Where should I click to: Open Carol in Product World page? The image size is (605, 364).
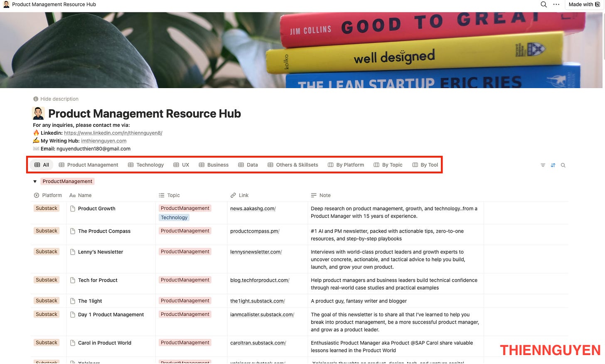(x=105, y=343)
